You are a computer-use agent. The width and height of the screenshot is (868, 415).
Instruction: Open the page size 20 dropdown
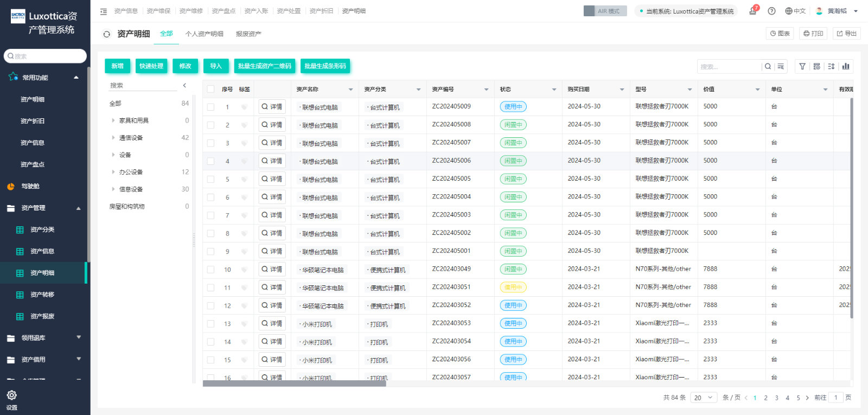[x=704, y=398]
